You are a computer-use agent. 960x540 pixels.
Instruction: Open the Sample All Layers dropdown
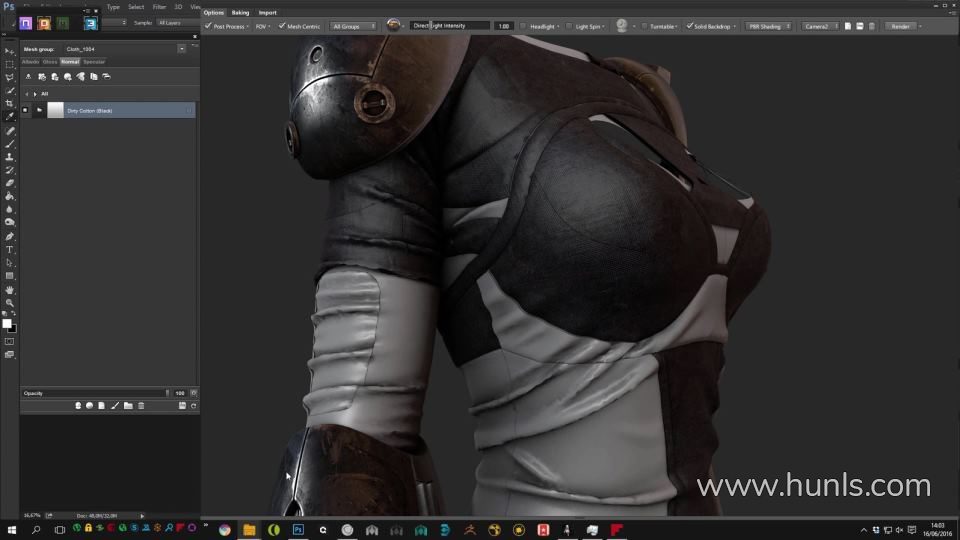click(x=176, y=23)
